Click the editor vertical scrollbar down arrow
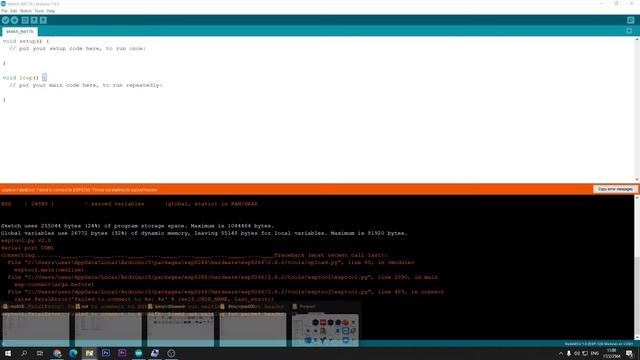The image size is (640, 360). tap(637, 180)
